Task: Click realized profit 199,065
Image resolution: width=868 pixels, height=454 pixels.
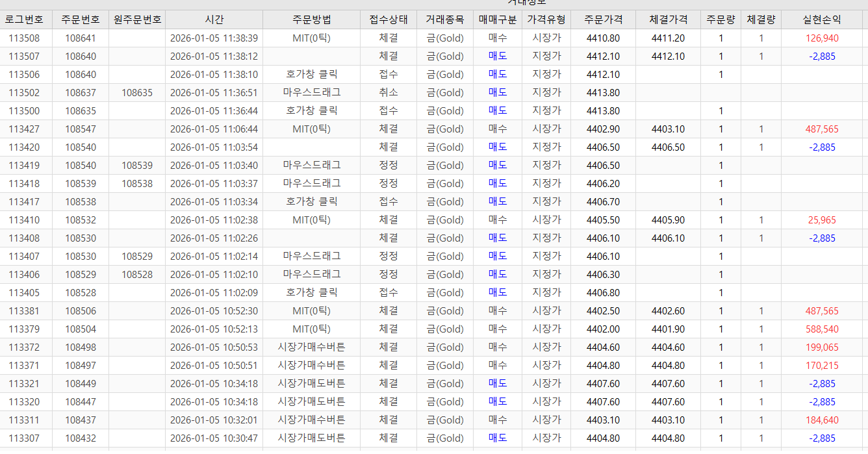Action: [x=822, y=347]
